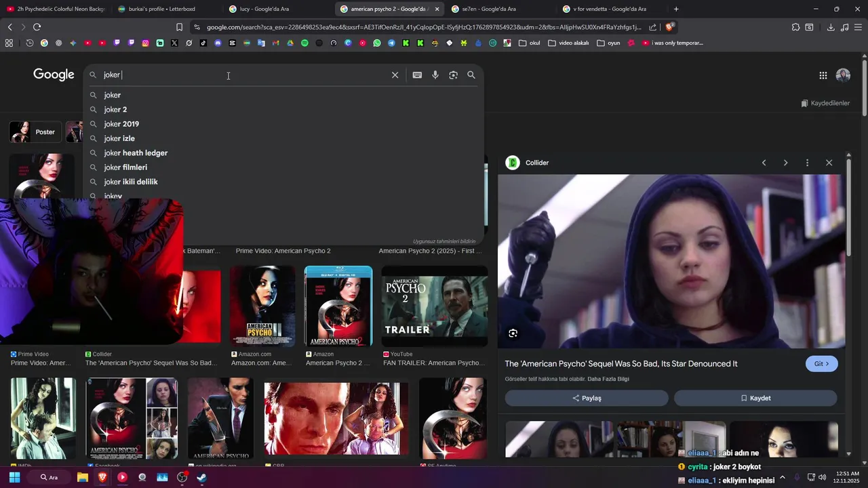Open File Explorer from the taskbar
Image resolution: width=868 pixels, height=488 pixels.
click(83, 477)
